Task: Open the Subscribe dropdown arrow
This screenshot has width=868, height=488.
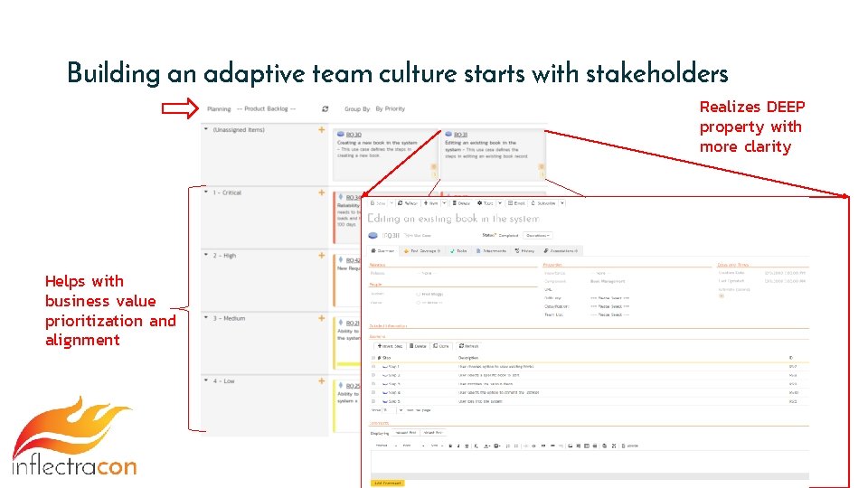Action: click(x=561, y=203)
